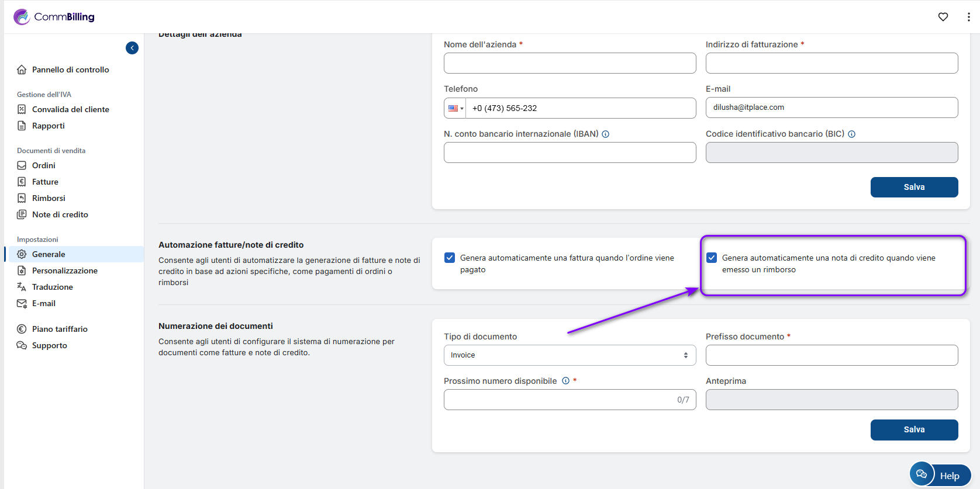Expand the Tipo di documento dropdown

(x=570, y=355)
